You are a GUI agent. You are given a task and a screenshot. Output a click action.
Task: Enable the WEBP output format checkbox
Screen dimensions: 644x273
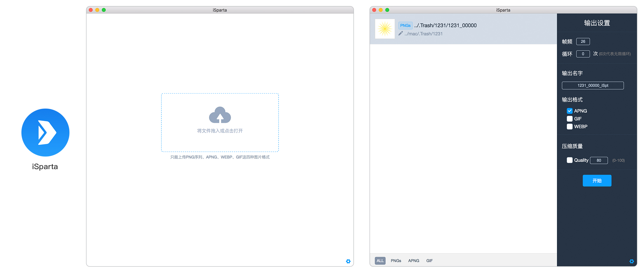(570, 127)
